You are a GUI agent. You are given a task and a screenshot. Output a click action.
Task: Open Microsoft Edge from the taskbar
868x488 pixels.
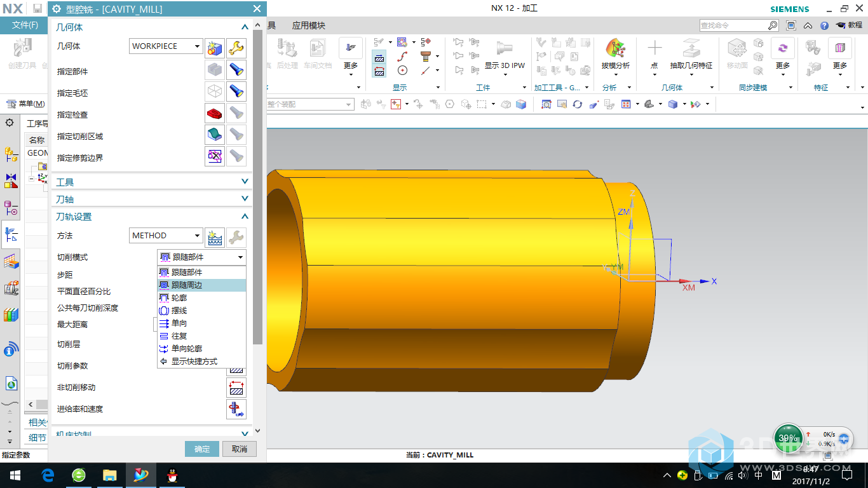[48, 475]
